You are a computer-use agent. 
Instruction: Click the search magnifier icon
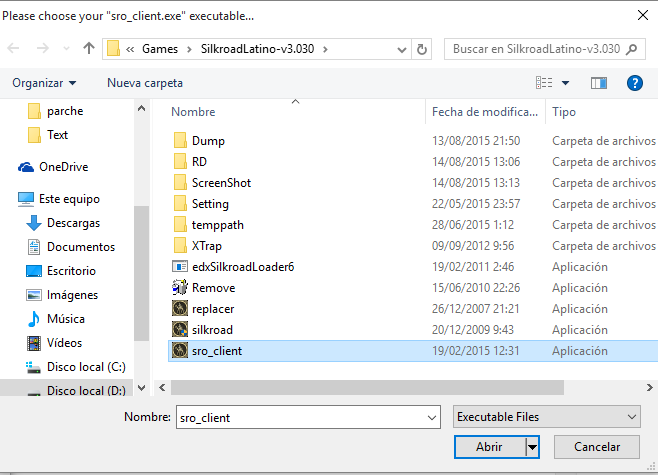(631, 50)
